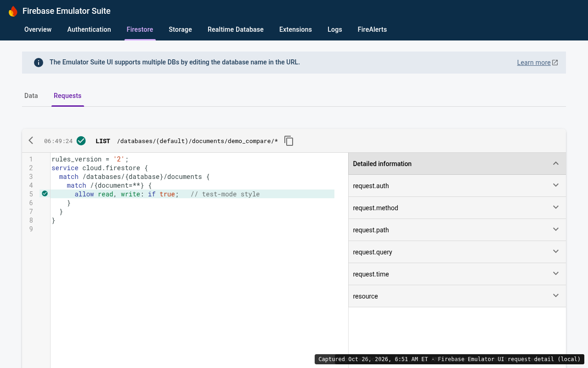Click the multiple DBs banner message
The height and width of the screenshot is (368, 588).
tap(175, 62)
